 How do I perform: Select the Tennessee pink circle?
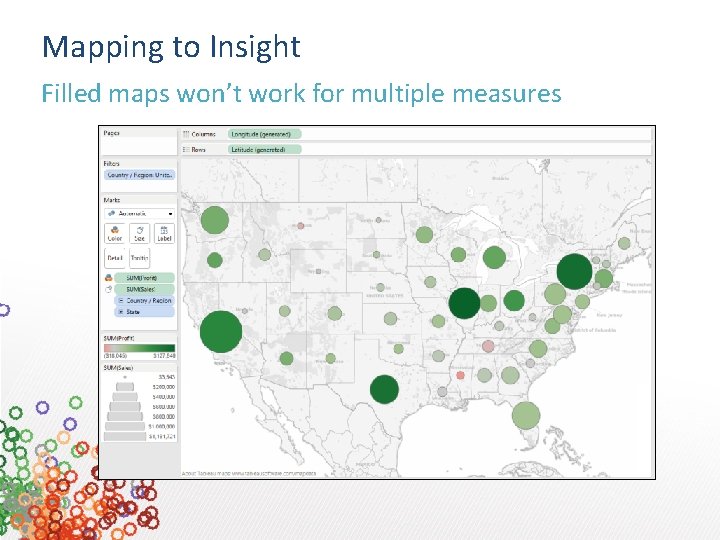488,346
